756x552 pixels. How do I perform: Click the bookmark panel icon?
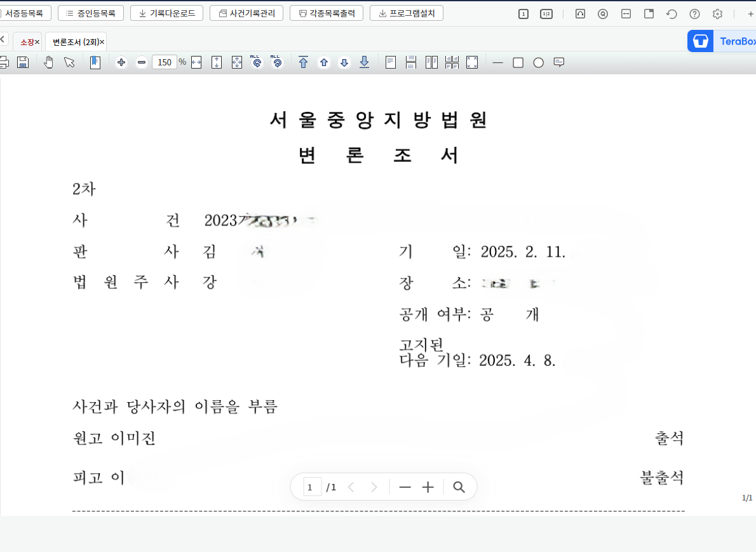click(x=96, y=62)
